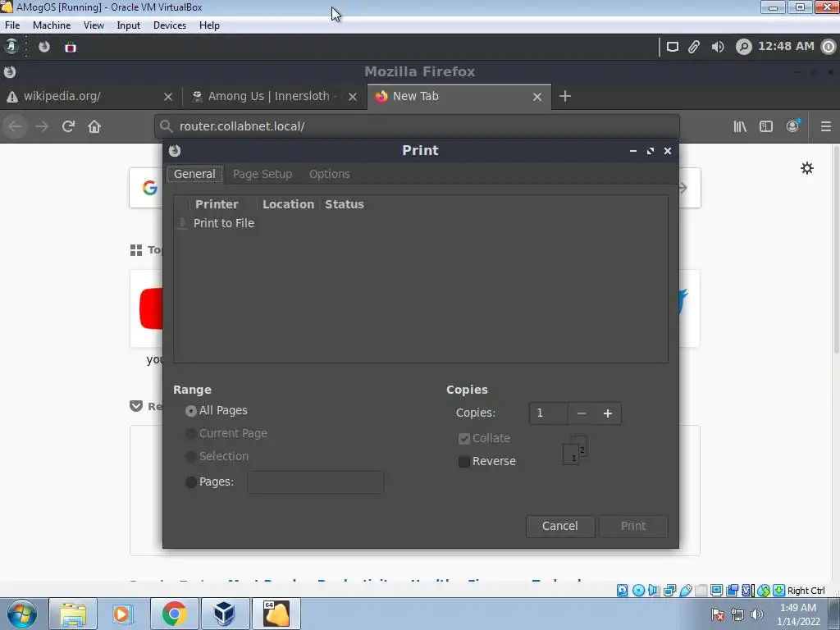This screenshot has width=840, height=630.
Task: Open VirtualBox Manager taskbar icon
Action: [225, 614]
